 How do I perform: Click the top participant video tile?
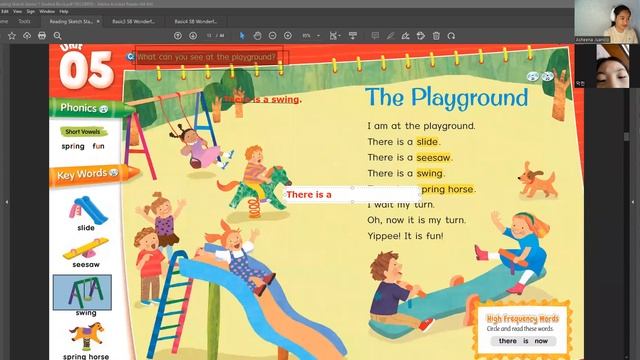tap(606, 21)
